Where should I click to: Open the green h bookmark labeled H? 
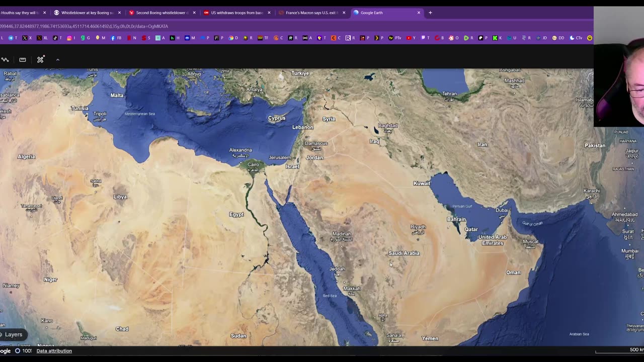(x=175, y=38)
